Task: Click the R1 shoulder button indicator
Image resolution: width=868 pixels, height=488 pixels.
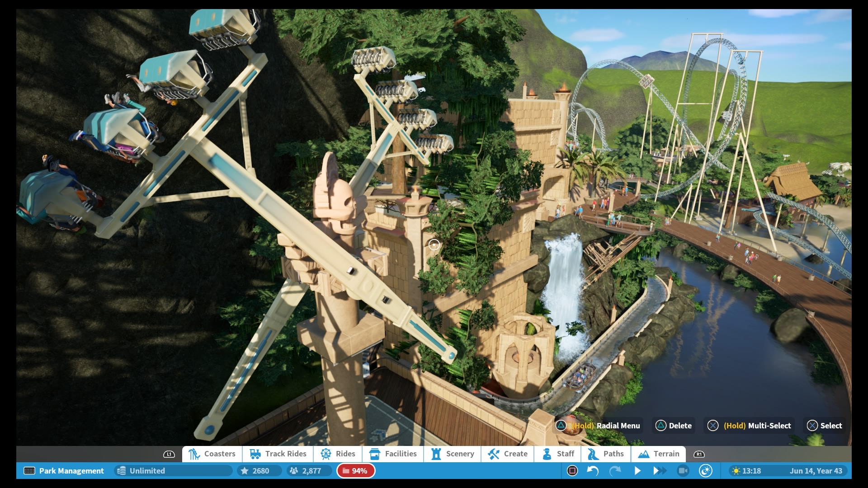Action: [699, 454]
